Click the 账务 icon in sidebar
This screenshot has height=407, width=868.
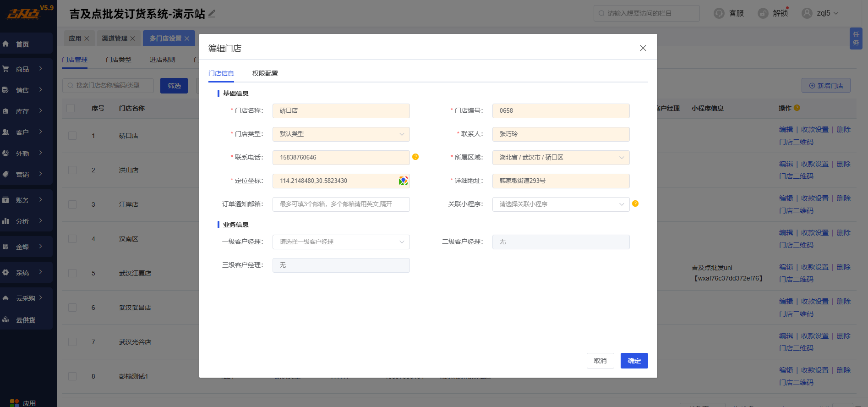tap(6, 200)
